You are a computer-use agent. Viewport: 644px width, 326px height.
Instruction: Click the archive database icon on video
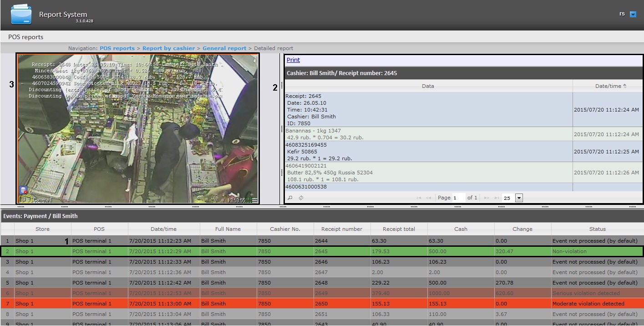(23, 191)
